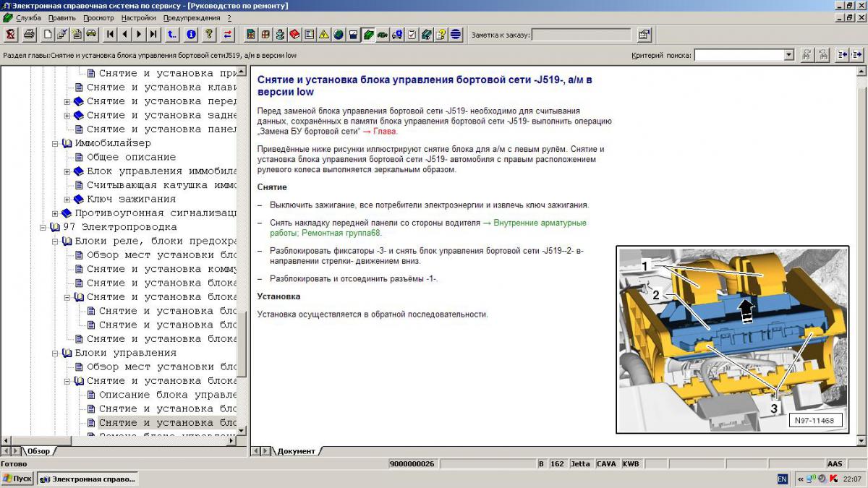Click the printer icon in the toolbar
Viewport: 868px width, 488px height.
[x=29, y=34]
